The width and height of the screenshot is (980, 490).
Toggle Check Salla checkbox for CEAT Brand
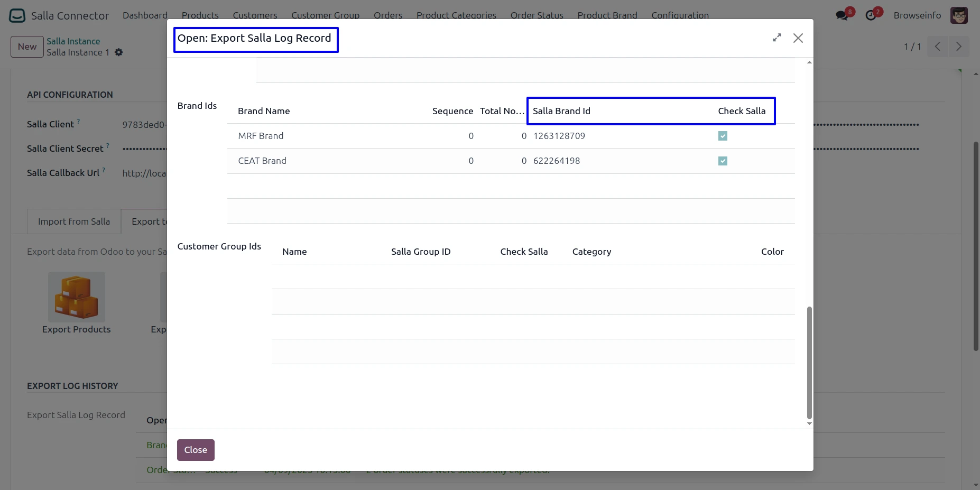(723, 161)
